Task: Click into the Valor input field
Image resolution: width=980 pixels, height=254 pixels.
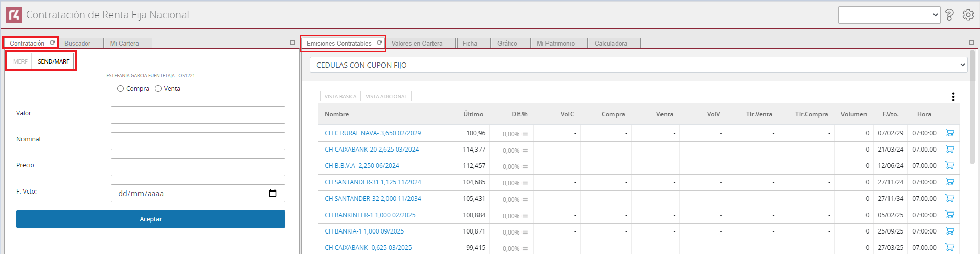Action: pos(198,115)
